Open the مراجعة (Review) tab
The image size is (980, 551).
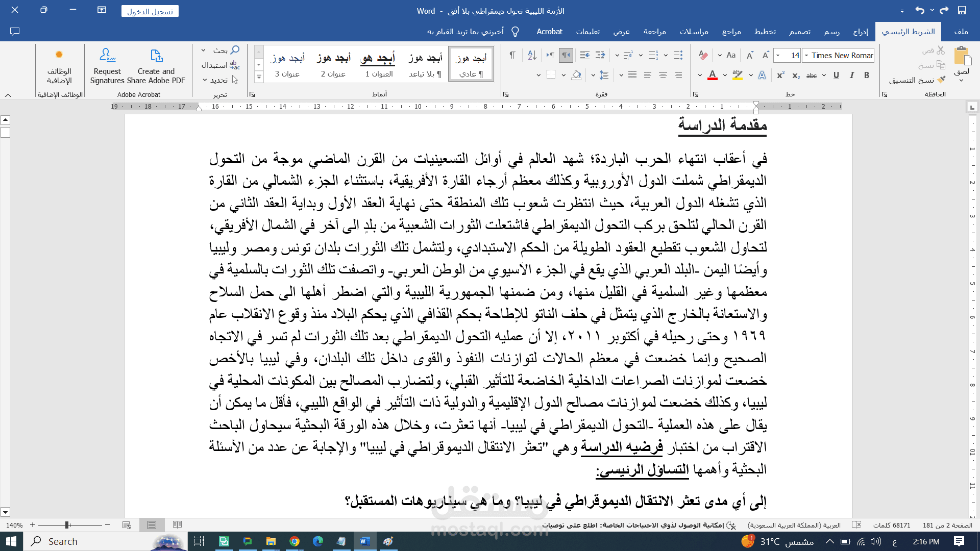654,32
